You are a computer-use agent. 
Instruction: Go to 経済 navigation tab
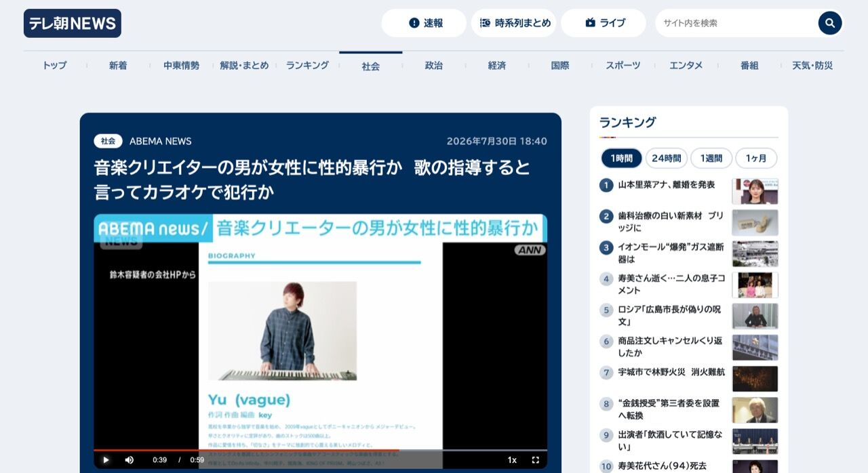pyautogui.click(x=497, y=66)
